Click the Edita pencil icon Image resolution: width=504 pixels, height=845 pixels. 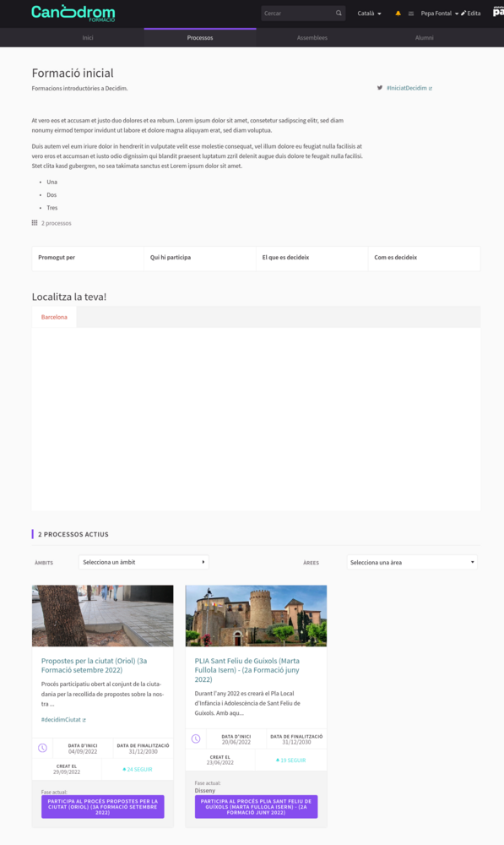click(x=463, y=13)
